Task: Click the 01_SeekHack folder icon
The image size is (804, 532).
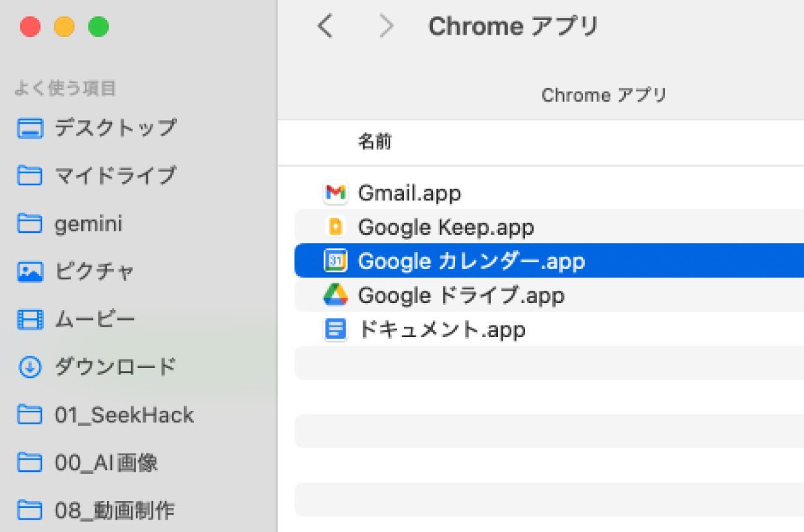Action: pos(30,414)
